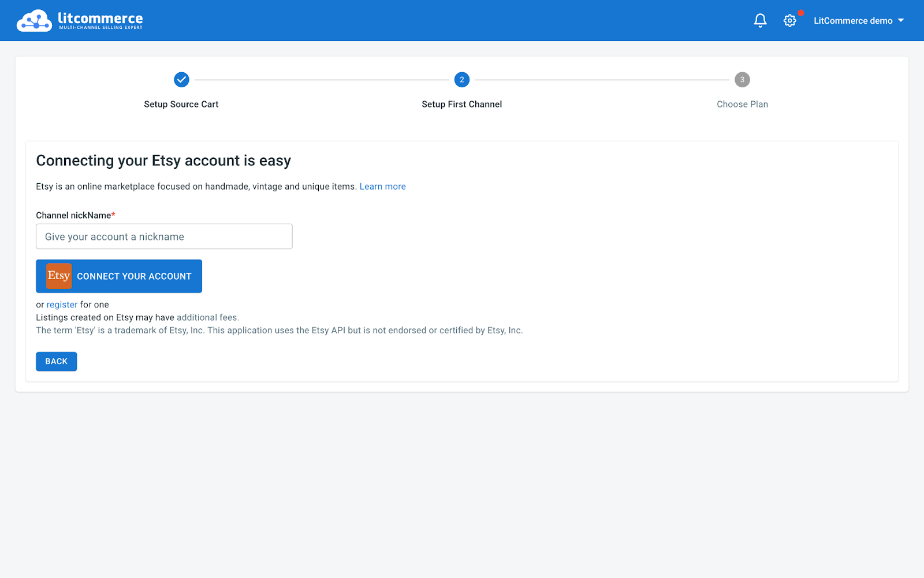Follow the register link

point(62,305)
